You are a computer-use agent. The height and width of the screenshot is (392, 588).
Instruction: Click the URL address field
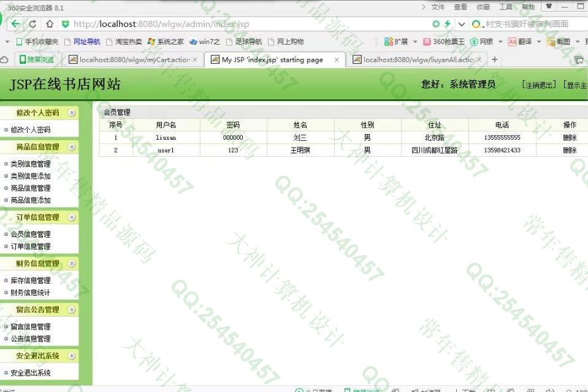click(x=161, y=24)
